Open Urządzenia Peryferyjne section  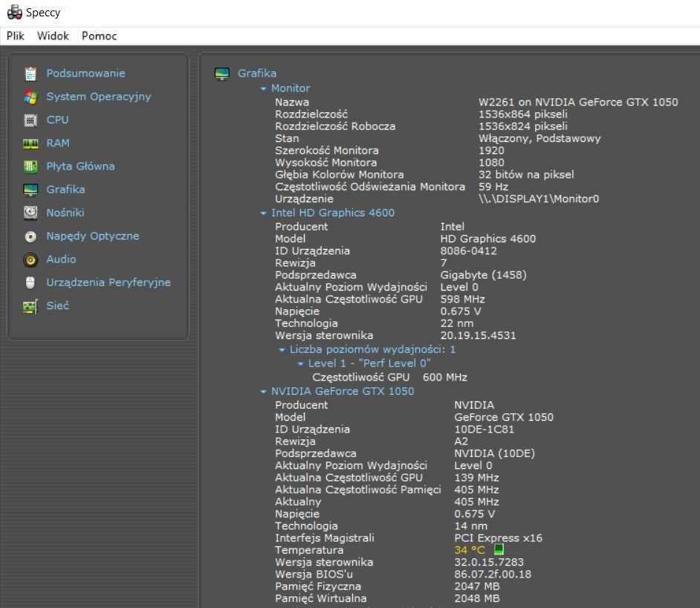[108, 282]
